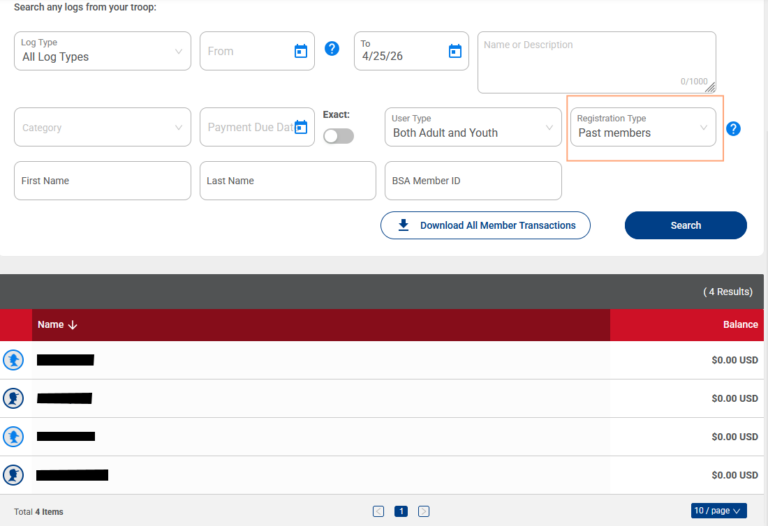Go to next results page arrow
768x526 pixels.
point(424,511)
